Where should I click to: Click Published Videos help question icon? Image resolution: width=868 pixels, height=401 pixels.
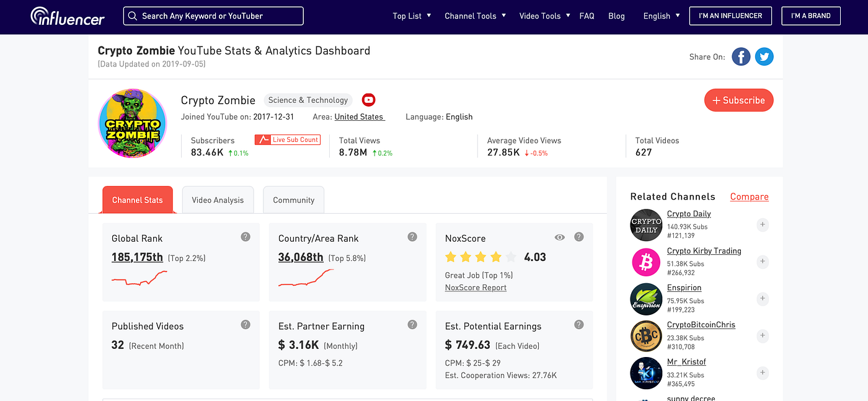(246, 325)
